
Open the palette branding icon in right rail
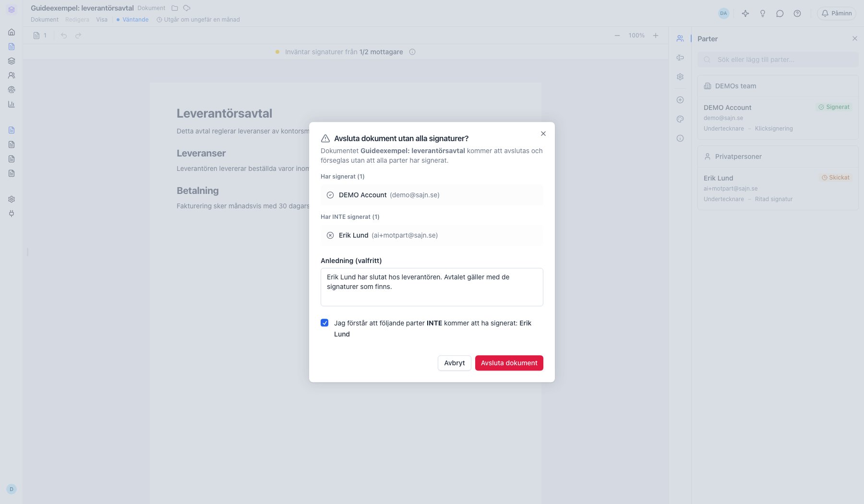pyautogui.click(x=680, y=119)
